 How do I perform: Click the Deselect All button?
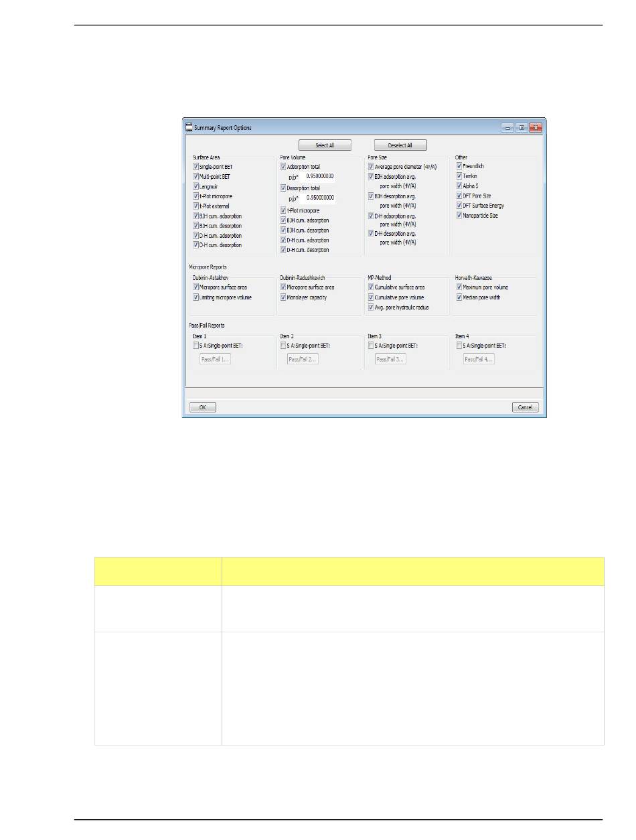point(400,145)
